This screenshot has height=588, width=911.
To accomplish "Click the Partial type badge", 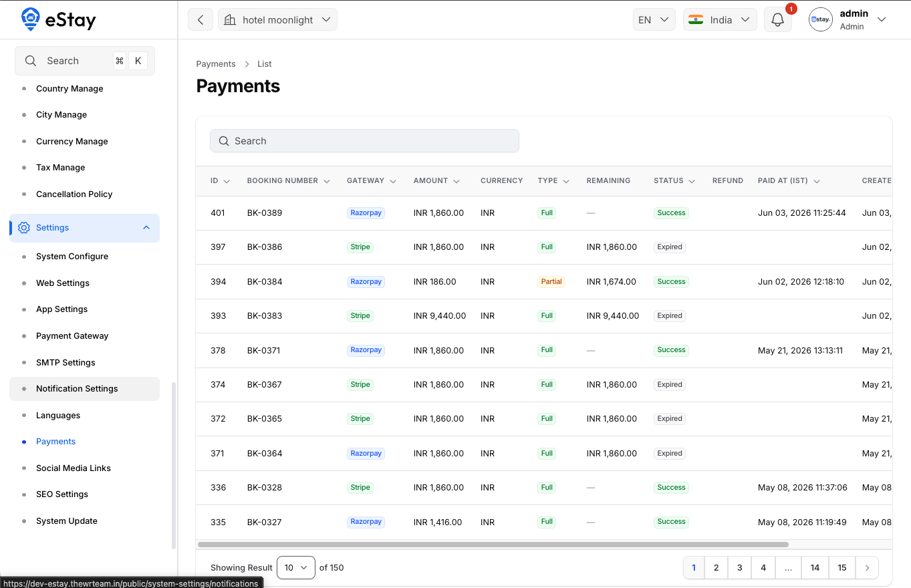I will pos(551,282).
